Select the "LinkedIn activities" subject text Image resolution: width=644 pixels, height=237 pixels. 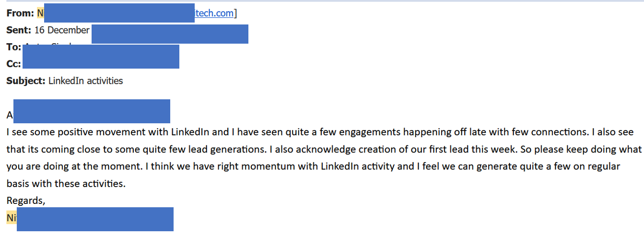click(85, 81)
